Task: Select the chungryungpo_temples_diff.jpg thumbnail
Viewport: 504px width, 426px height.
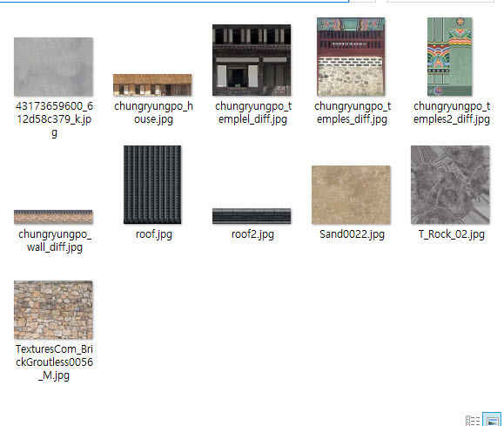Action: pyautogui.click(x=351, y=57)
